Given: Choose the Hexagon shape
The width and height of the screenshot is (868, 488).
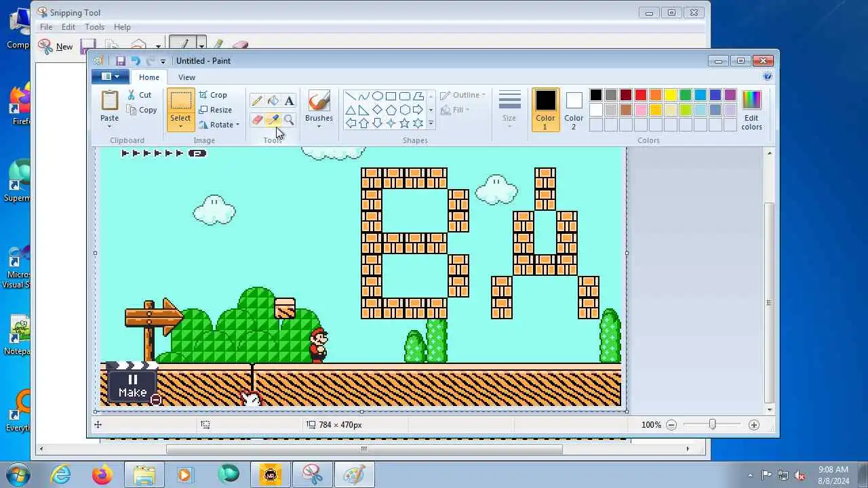Looking at the screenshot, I should [x=405, y=110].
